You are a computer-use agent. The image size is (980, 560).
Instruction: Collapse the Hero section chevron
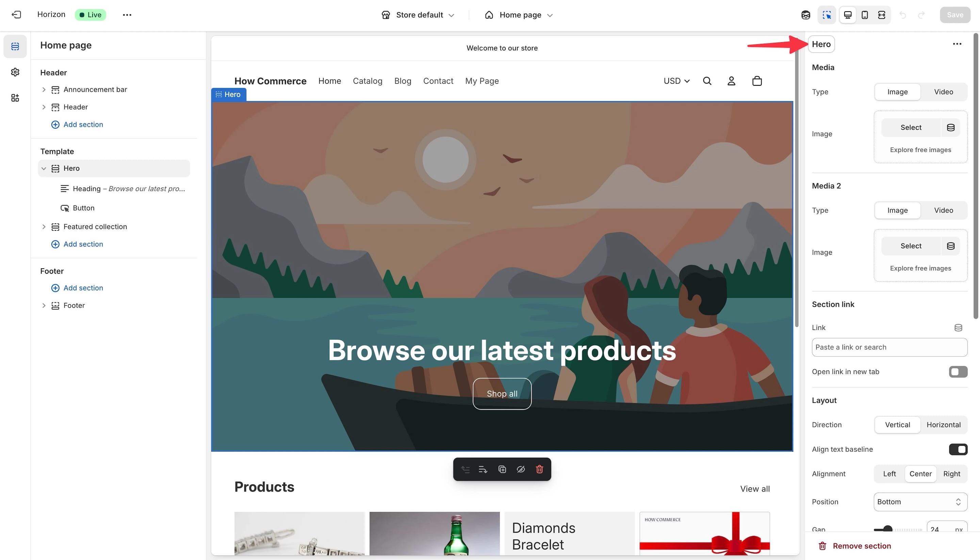click(x=44, y=169)
